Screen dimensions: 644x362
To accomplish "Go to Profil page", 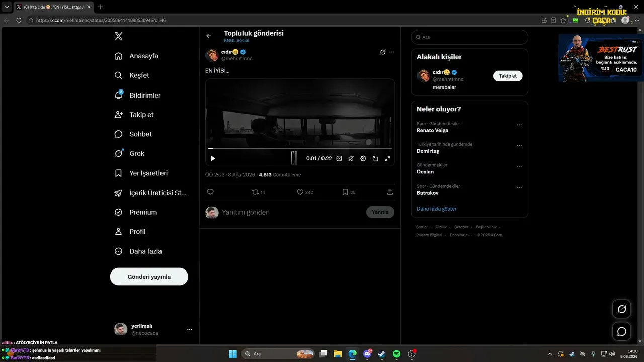I will pos(130,232).
